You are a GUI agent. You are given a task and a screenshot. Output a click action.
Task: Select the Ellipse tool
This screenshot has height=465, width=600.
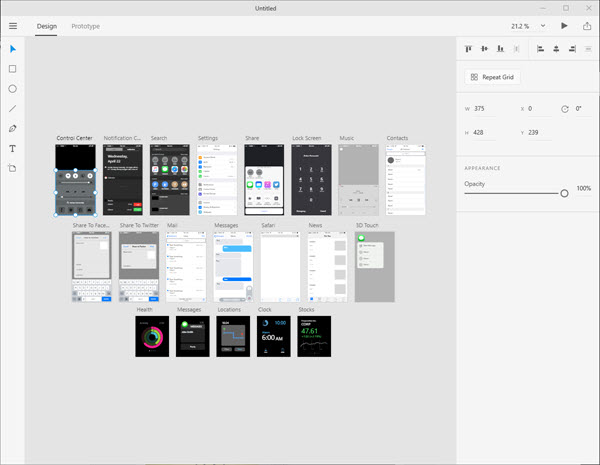tap(13, 89)
